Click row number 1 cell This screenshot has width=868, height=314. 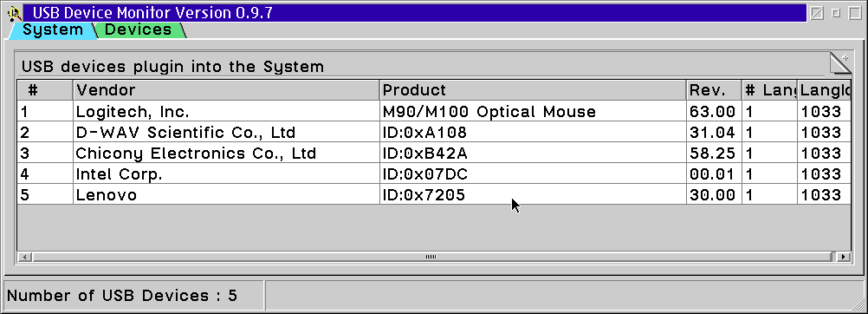click(x=45, y=112)
